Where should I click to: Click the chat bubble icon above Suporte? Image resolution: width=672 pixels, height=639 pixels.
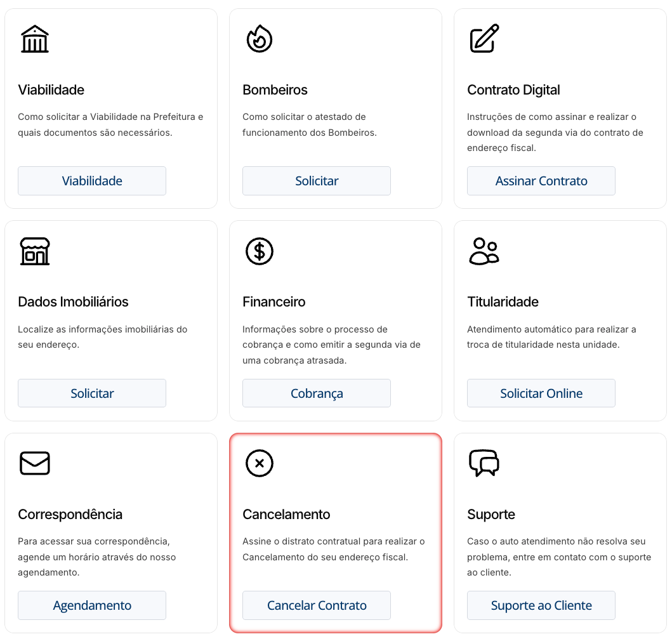(x=484, y=463)
